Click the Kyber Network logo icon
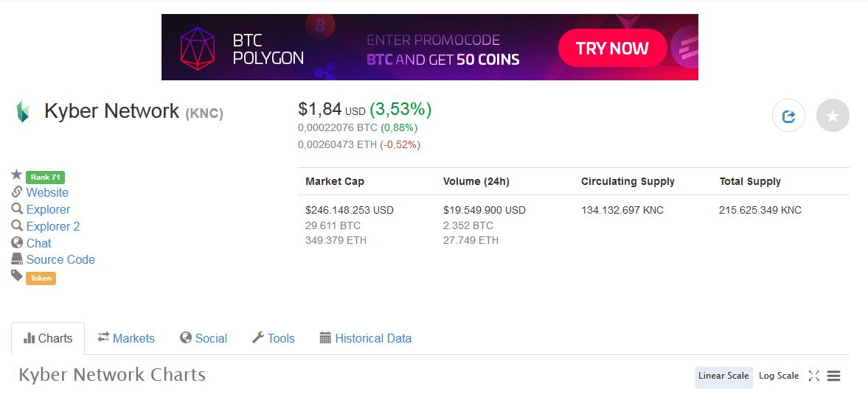This screenshot has height=400, width=868. tap(23, 111)
